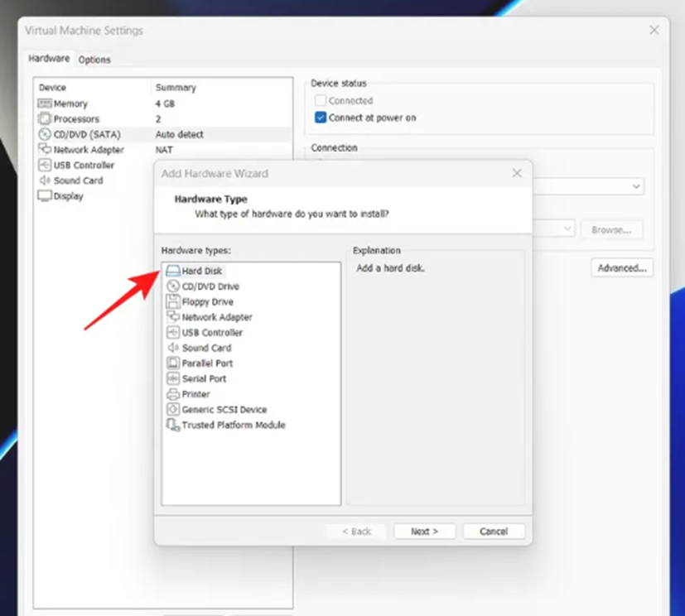Click the disabled Back button
Image resolution: width=685 pixels, height=616 pixels.
(356, 532)
